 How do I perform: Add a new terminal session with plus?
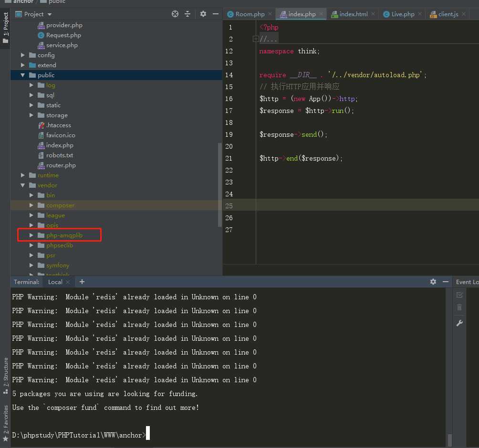82,282
